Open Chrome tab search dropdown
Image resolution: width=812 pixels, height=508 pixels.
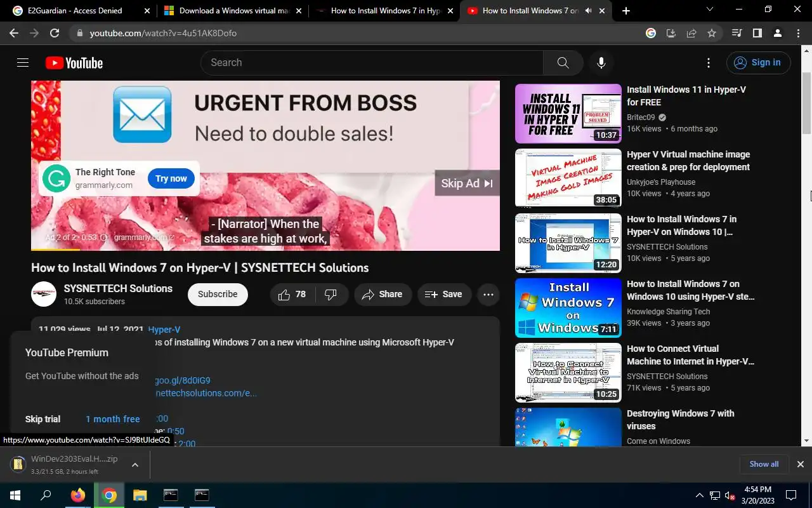710,10
